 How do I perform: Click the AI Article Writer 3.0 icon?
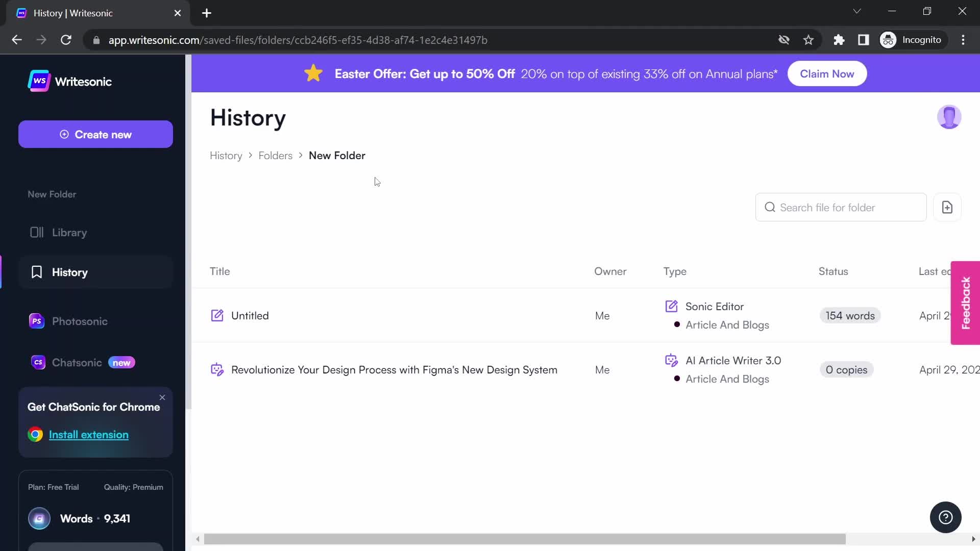tap(672, 360)
